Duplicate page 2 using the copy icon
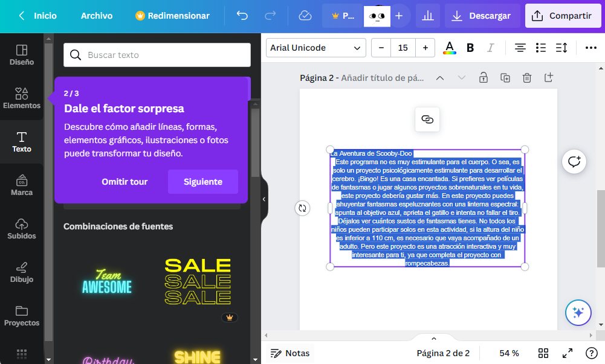This screenshot has height=364, width=605. coord(505,78)
